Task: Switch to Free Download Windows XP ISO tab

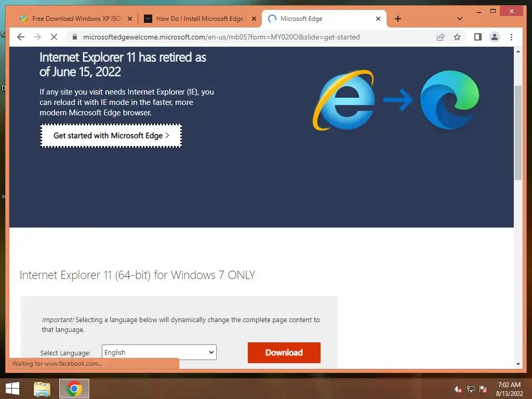Action: (x=76, y=19)
